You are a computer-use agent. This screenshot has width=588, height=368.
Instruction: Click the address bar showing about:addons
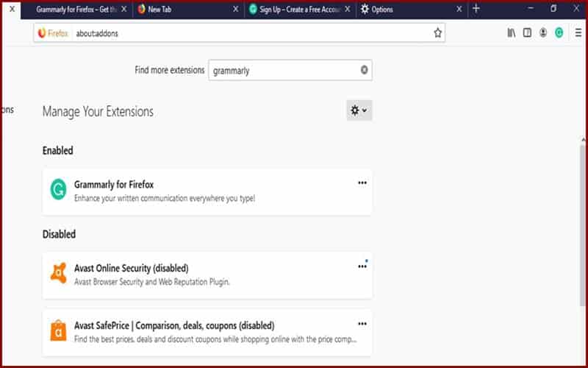[x=240, y=33]
